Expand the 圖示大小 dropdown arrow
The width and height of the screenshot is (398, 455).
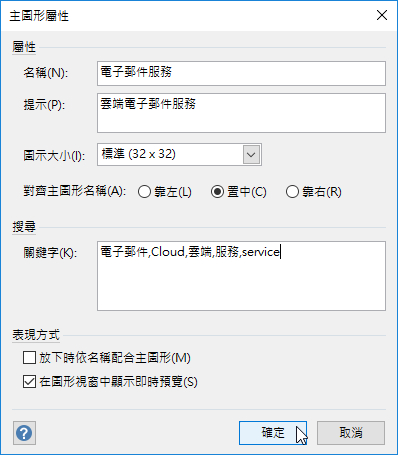tap(251, 155)
